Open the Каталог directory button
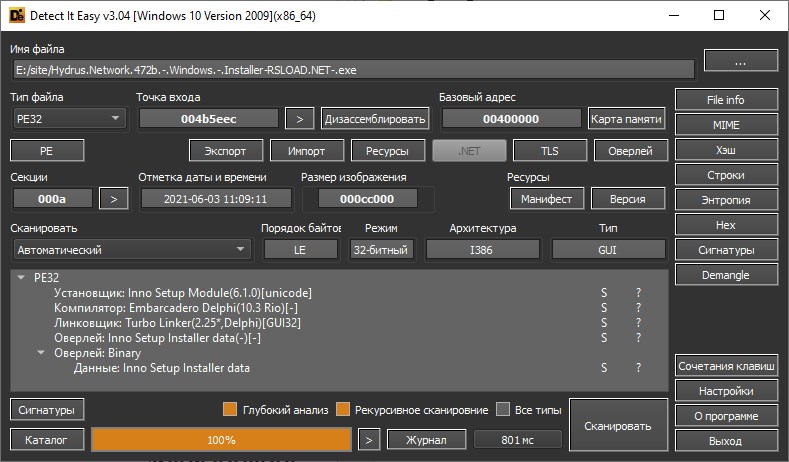 [x=47, y=440]
